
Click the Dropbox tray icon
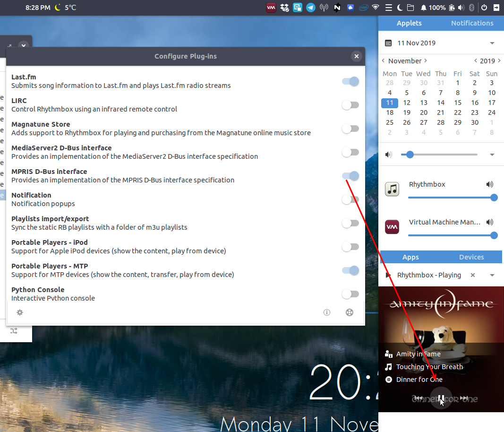click(x=284, y=8)
